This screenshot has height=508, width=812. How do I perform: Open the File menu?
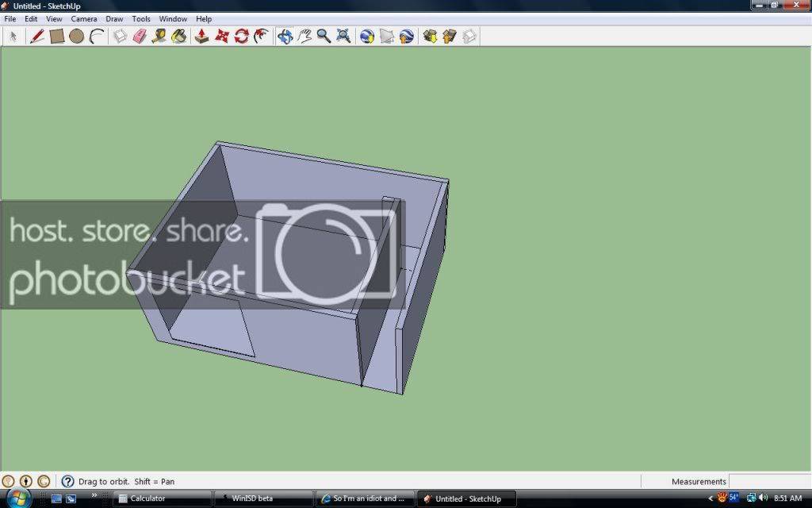click(x=10, y=19)
